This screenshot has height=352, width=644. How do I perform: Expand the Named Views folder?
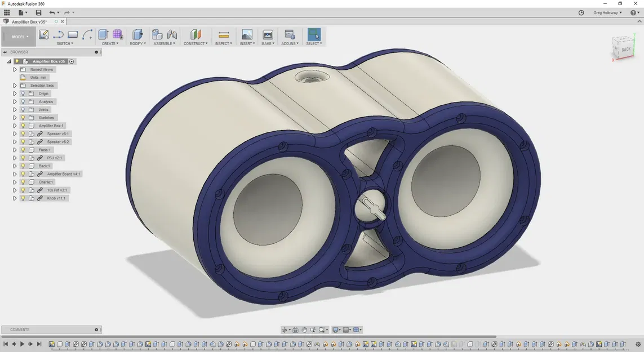pyautogui.click(x=15, y=69)
